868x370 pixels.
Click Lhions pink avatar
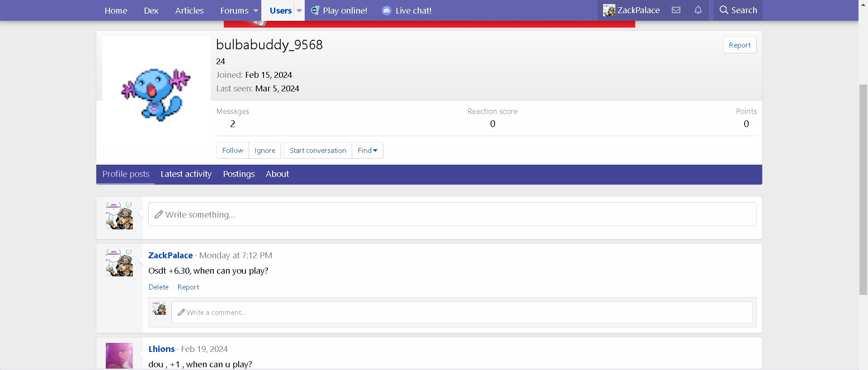(x=119, y=356)
